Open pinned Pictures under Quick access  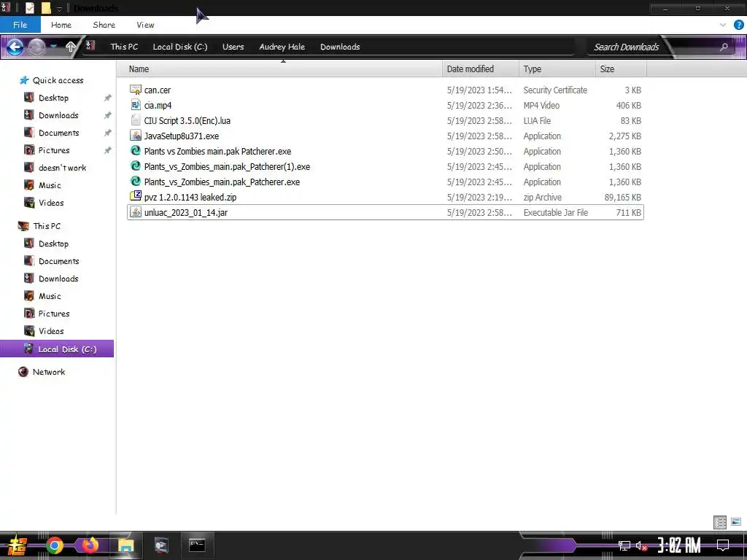click(x=54, y=150)
